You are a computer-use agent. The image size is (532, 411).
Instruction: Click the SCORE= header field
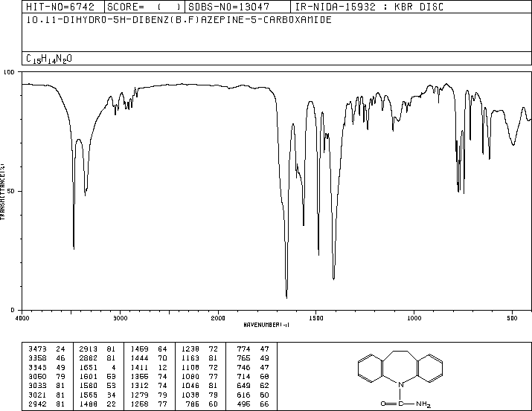[x=144, y=7]
